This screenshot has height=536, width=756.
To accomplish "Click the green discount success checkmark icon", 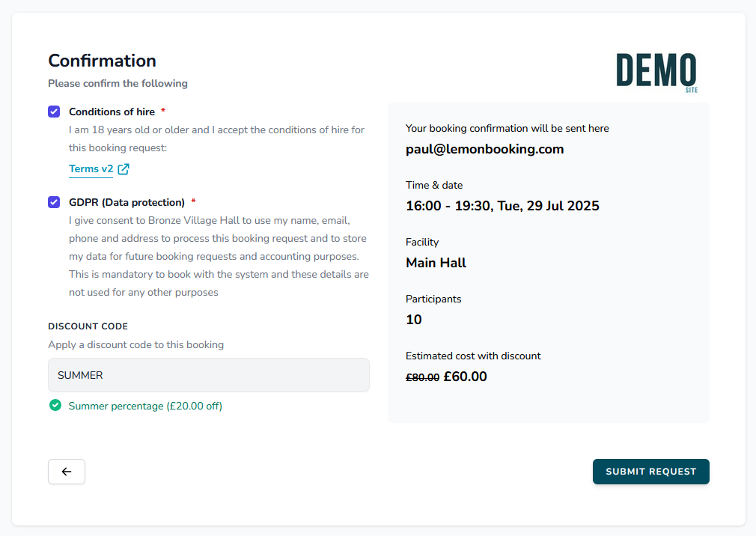I will [x=55, y=405].
